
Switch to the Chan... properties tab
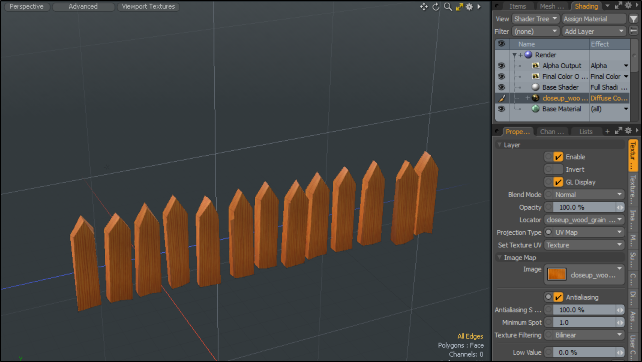coord(552,131)
